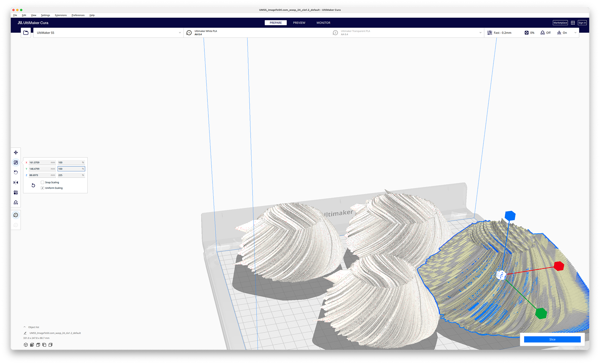Image resolution: width=600 pixels, height=364 pixels.
Task: Click the X scale percentage field
Action: pyautogui.click(x=71, y=163)
